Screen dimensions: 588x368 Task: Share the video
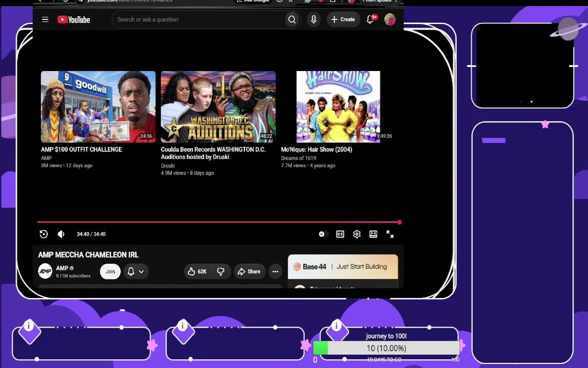tap(250, 271)
